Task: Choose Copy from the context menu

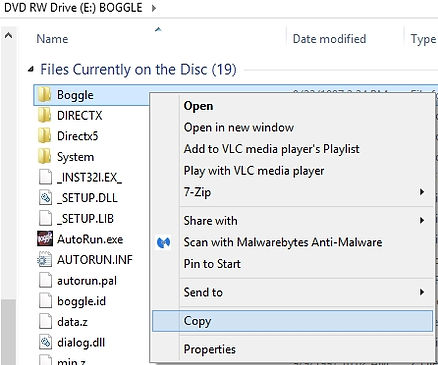Action: point(292,321)
